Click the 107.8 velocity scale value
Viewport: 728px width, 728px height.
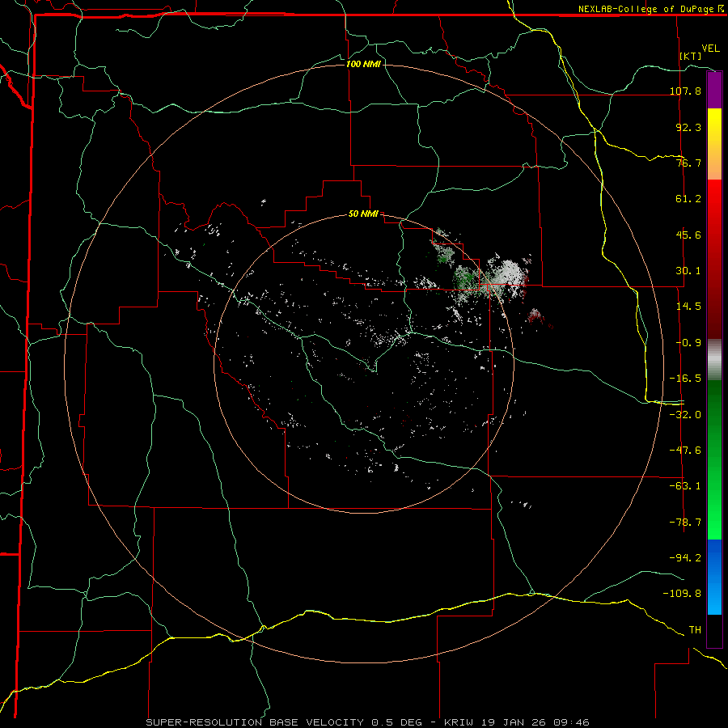[x=685, y=91]
